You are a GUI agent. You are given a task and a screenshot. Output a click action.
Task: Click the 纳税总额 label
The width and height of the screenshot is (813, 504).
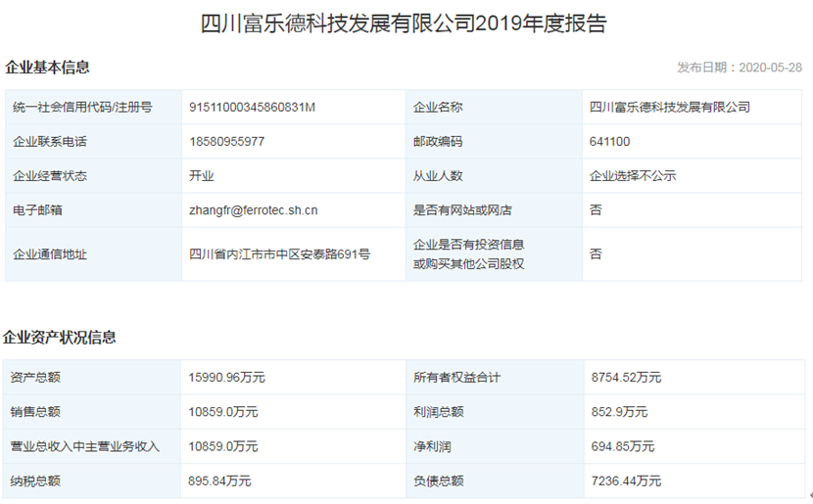pos(35,481)
